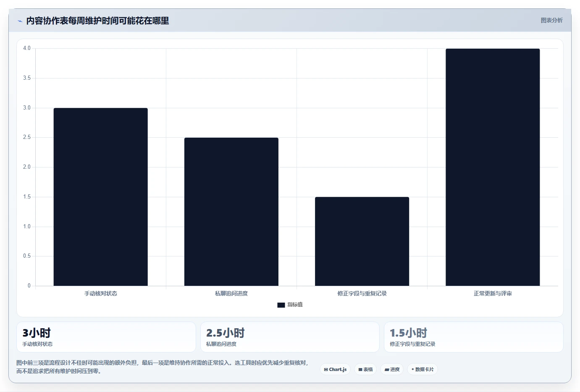The image size is (580, 392).
Task: Select the 数据卡片 tag pill
Action: (423, 369)
